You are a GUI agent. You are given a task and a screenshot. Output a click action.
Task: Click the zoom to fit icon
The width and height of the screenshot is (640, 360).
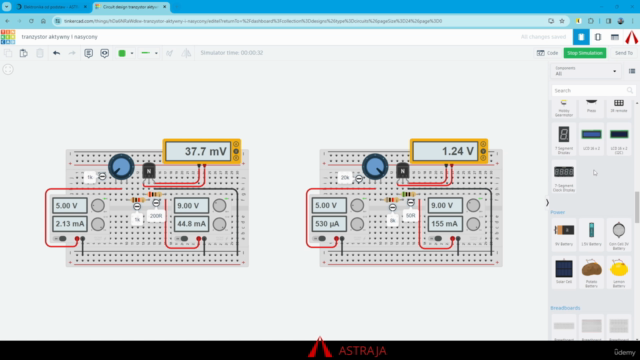[8, 69]
